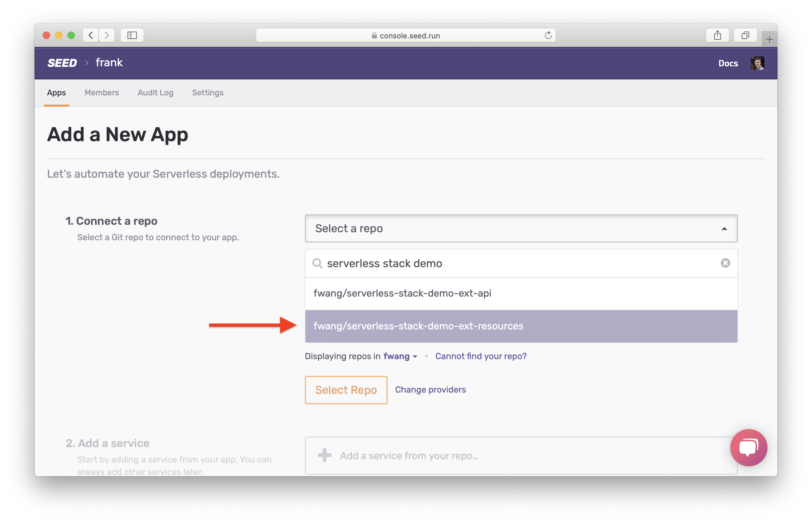Collapse the Select a repo dropdown
The width and height of the screenshot is (812, 522).
(724, 229)
